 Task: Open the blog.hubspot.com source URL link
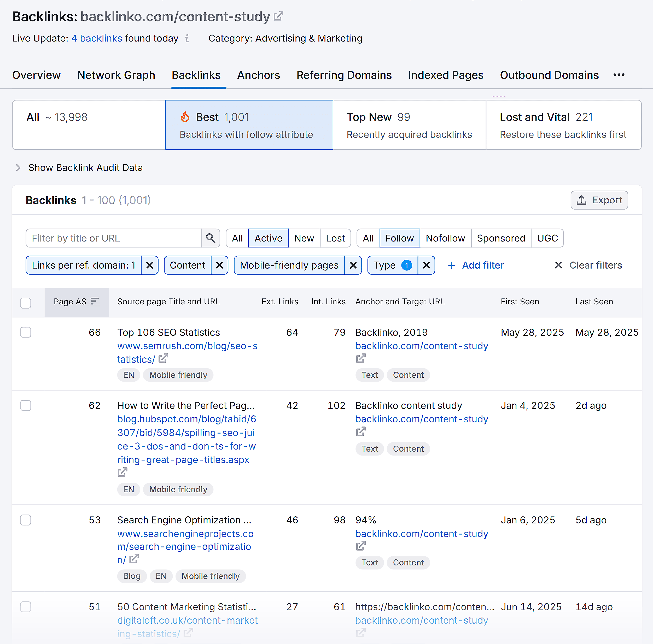coord(186,439)
